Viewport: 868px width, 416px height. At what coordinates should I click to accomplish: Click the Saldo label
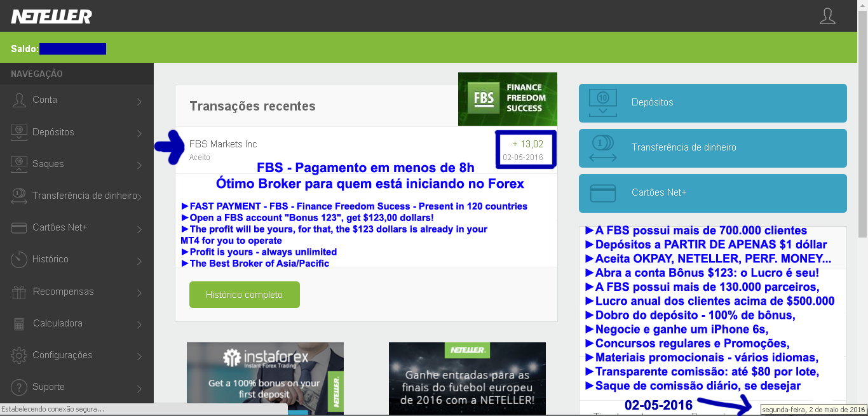[x=25, y=49]
